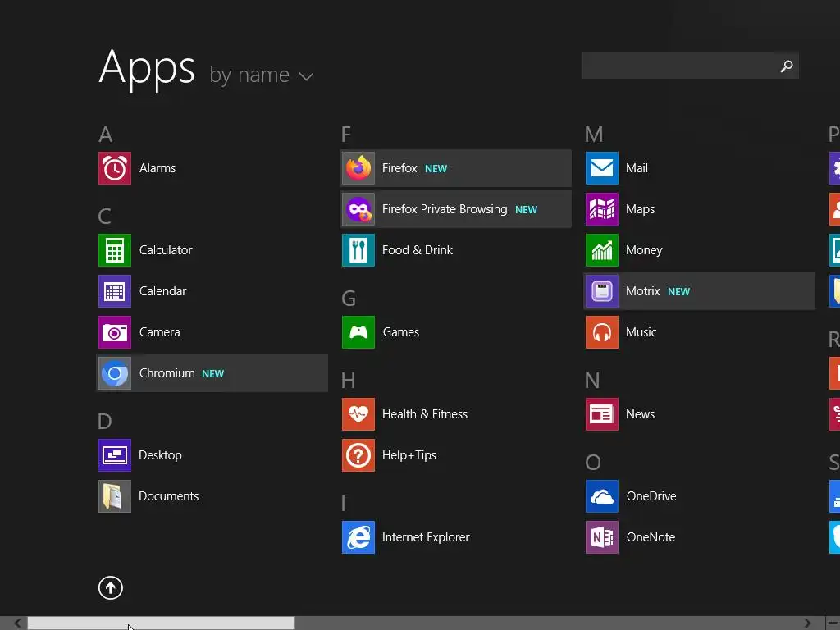Launch Firefox from its icon
This screenshot has width=840, height=630.
(x=358, y=168)
